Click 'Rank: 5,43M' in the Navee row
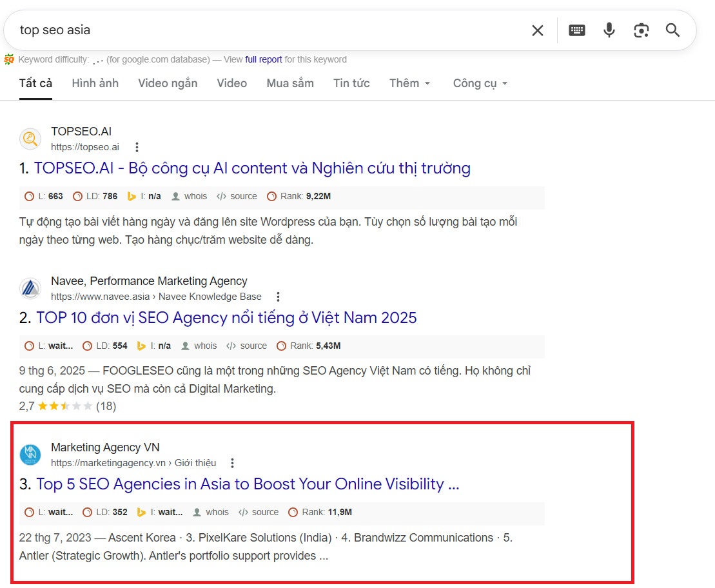The width and height of the screenshot is (715, 588). point(309,346)
